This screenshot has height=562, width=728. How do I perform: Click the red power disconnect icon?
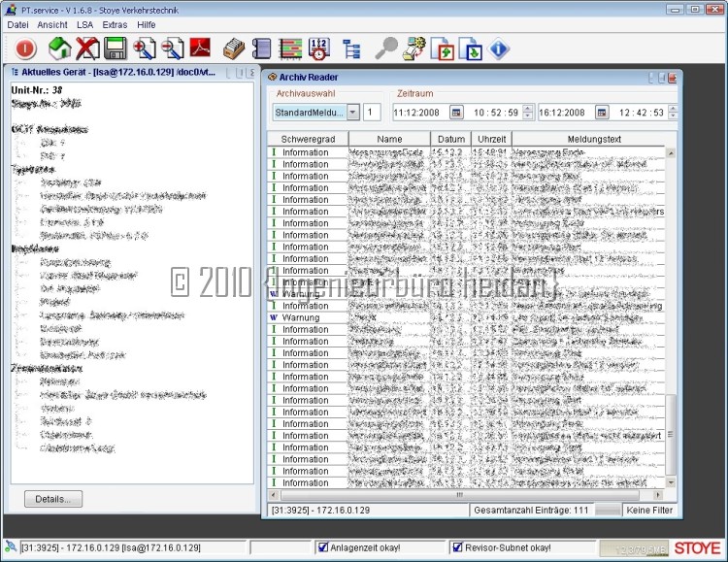pos(25,49)
